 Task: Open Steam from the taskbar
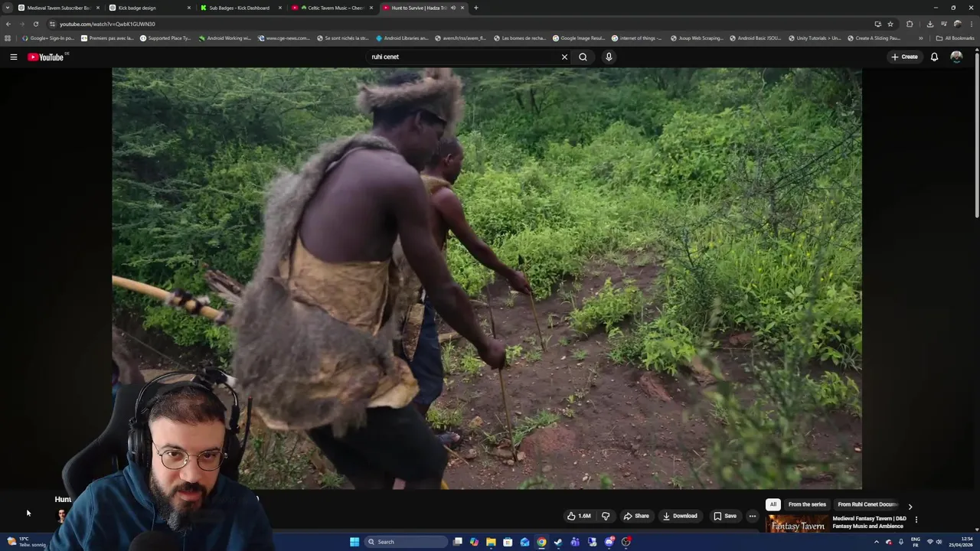coord(558,542)
